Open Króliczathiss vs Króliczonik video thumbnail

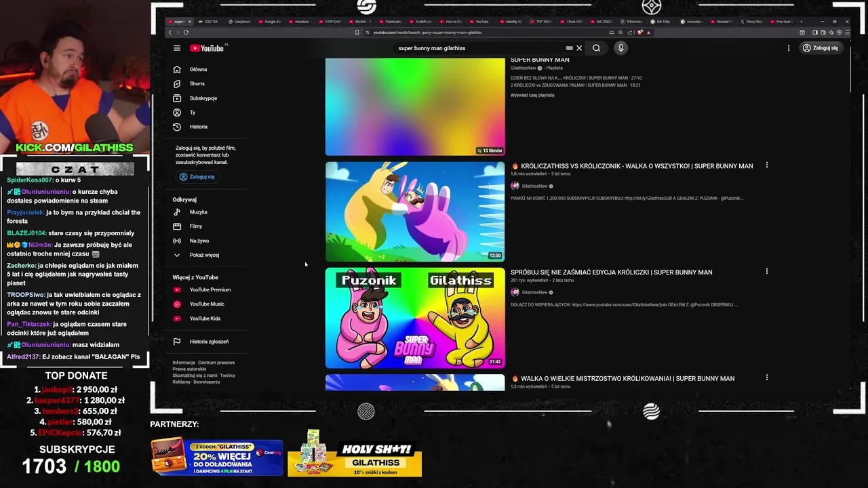tap(415, 211)
